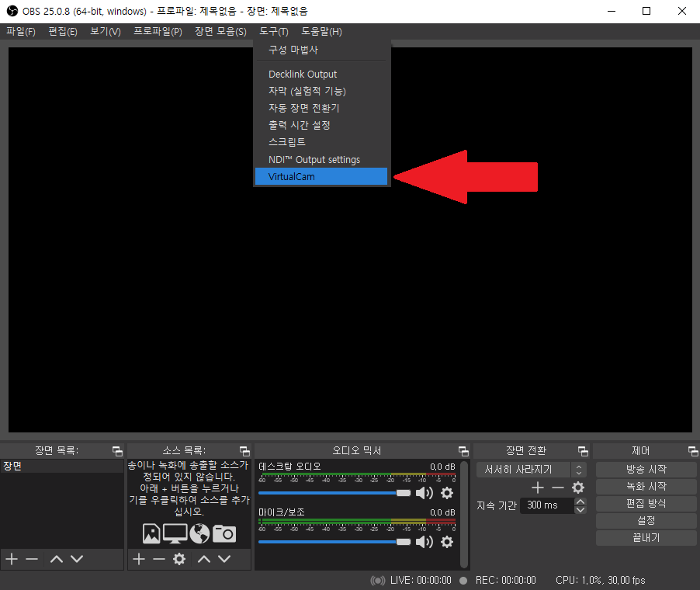
Task: Open the 프로파일(P) menu
Action: point(158,32)
